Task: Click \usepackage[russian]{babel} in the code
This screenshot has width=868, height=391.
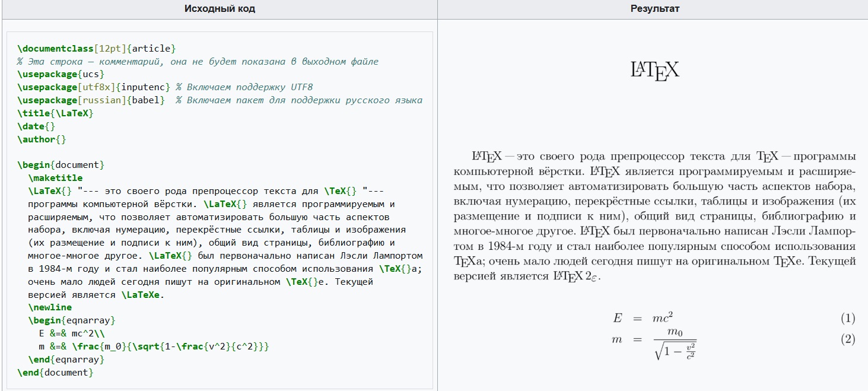Action: [92, 100]
